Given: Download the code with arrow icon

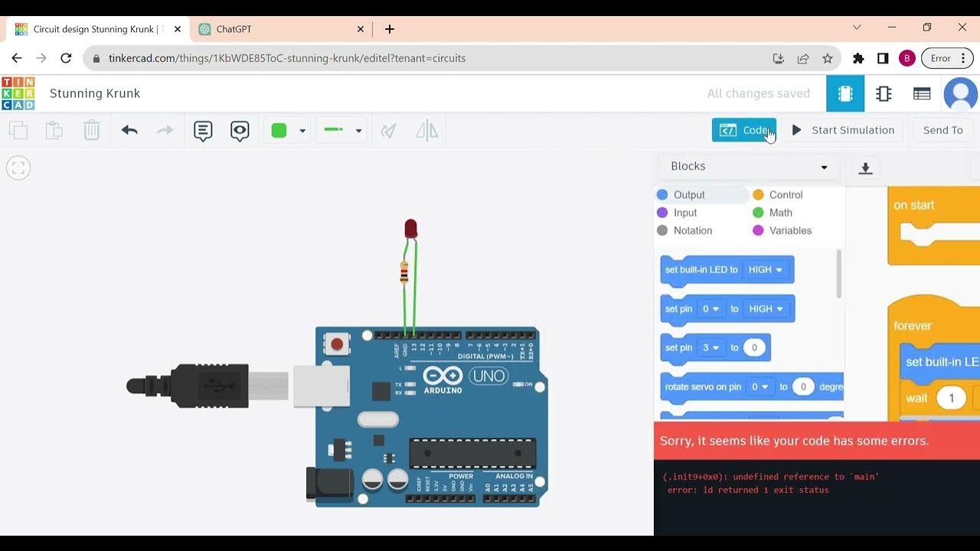Looking at the screenshot, I should coord(865,168).
